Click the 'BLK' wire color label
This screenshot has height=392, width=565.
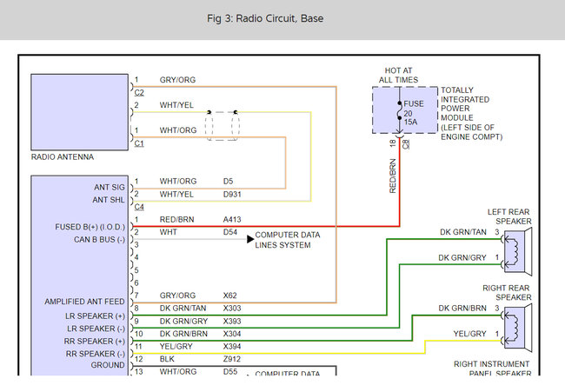pyautogui.click(x=167, y=359)
